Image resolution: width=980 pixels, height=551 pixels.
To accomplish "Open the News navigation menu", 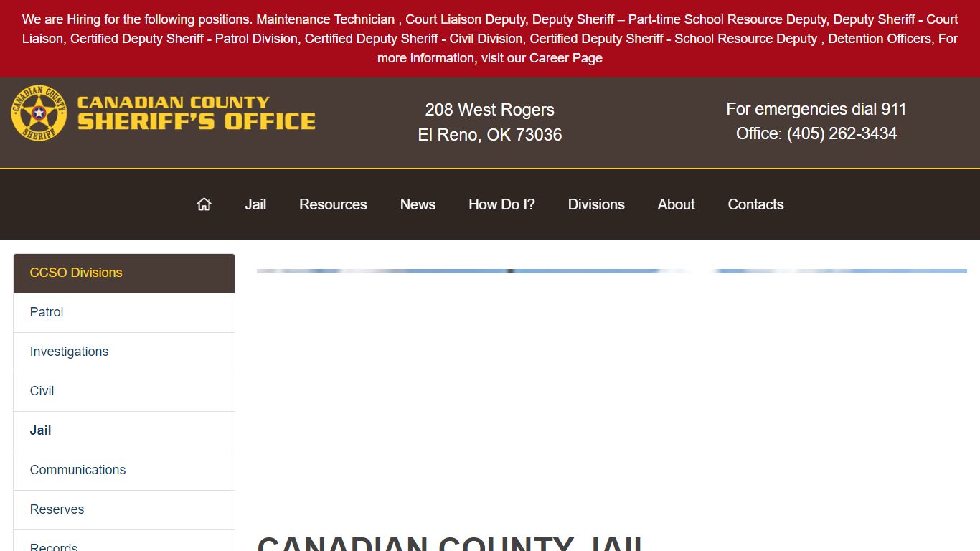I will click(418, 204).
